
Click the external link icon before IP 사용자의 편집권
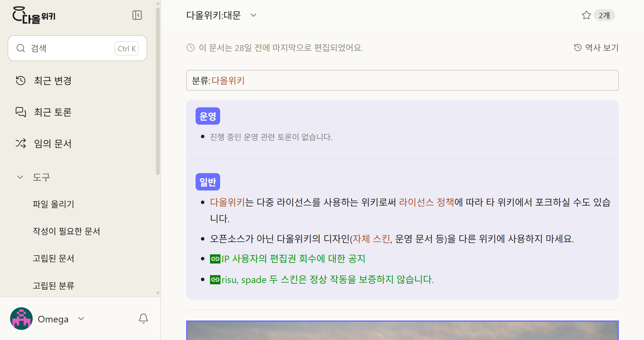coord(215,259)
